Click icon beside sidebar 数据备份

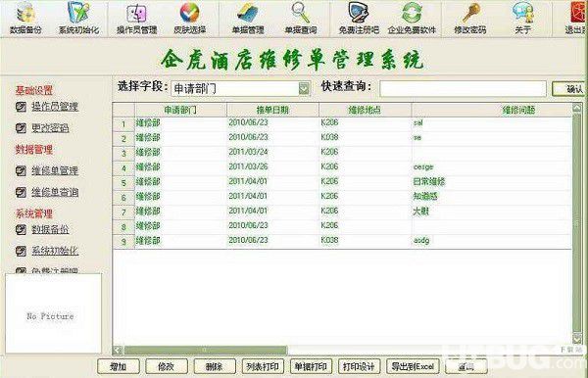coord(21,229)
